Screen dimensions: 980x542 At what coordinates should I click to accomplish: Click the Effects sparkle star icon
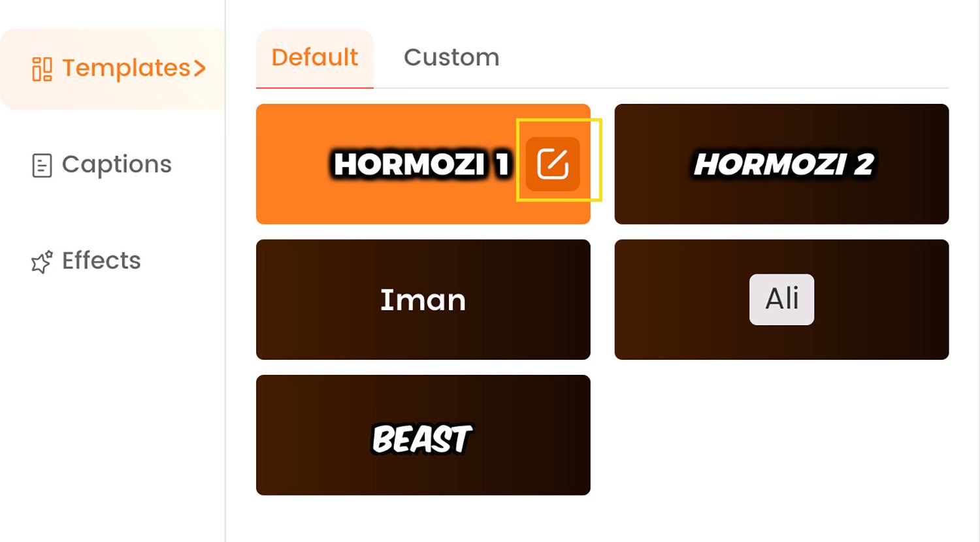tap(42, 261)
